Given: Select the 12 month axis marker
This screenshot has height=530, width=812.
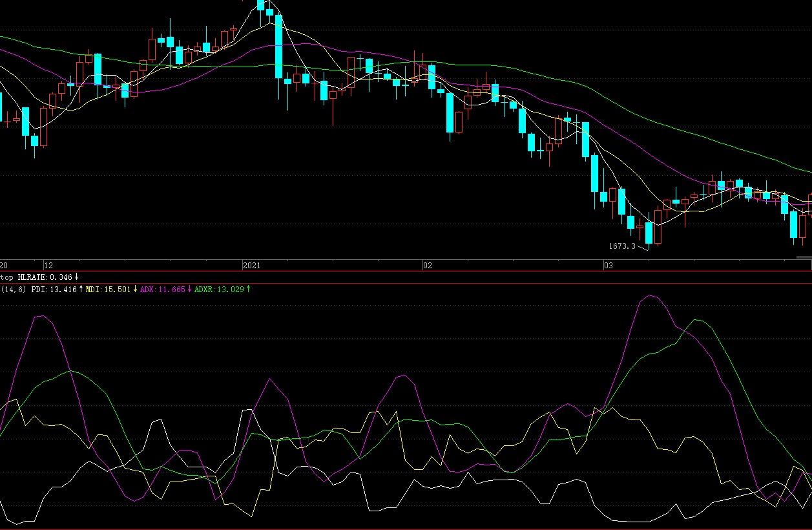Looking at the screenshot, I should [x=48, y=266].
